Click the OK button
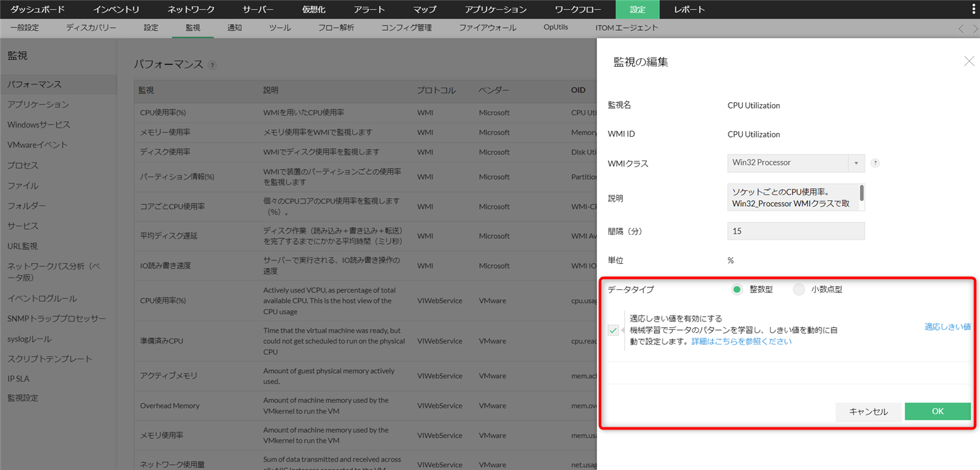 [x=937, y=411]
